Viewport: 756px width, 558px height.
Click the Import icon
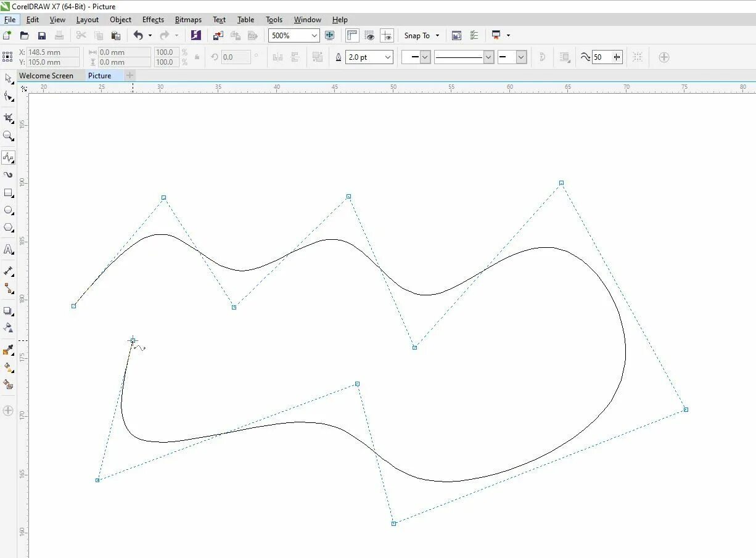[x=218, y=36]
